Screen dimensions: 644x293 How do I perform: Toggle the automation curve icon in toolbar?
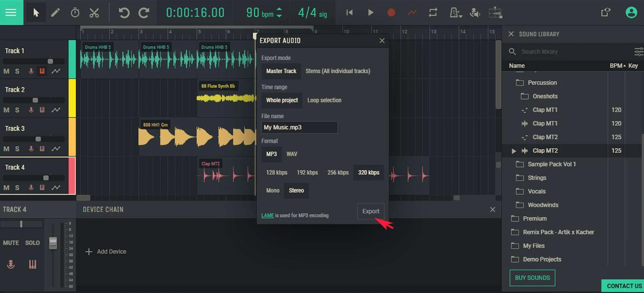[x=412, y=13]
